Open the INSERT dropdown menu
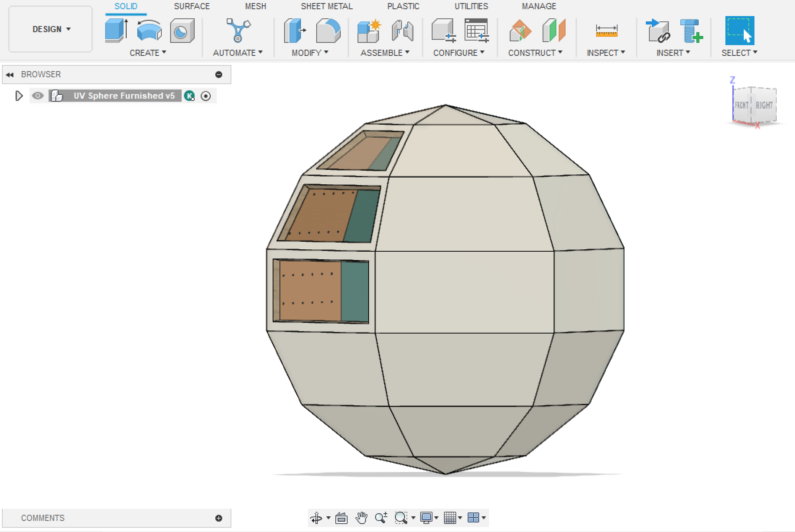This screenshot has width=795, height=532. (x=673, y=53)
